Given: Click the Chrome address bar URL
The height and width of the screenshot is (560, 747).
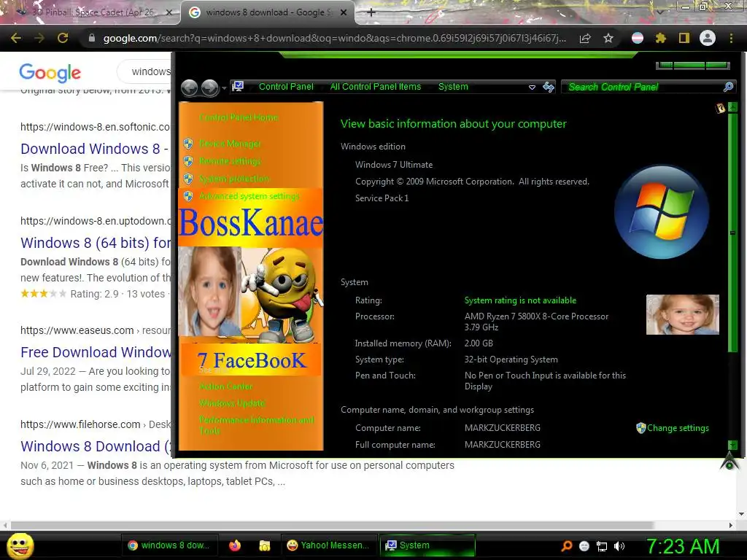Looking at the screenshot, I should click(x=334, y=38).
